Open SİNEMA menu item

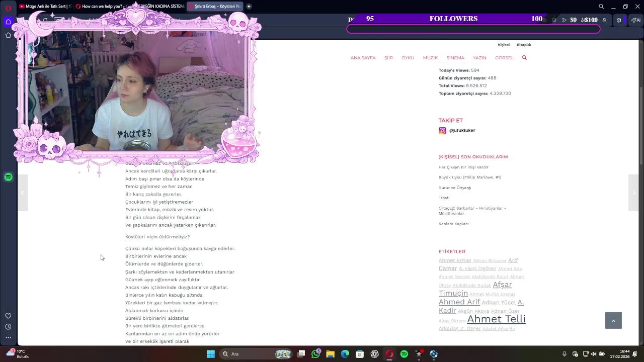point(455,58)
